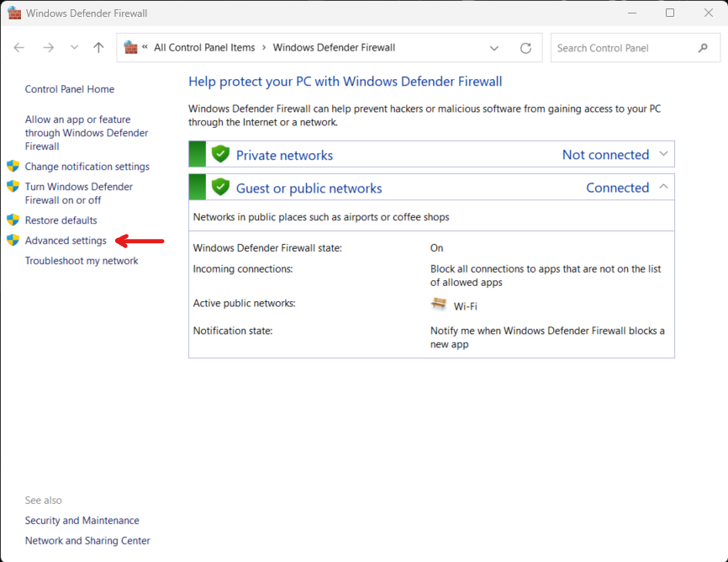728x562 pixels.
Task: Click Private networks heading
Action: [x=285, y=156]
